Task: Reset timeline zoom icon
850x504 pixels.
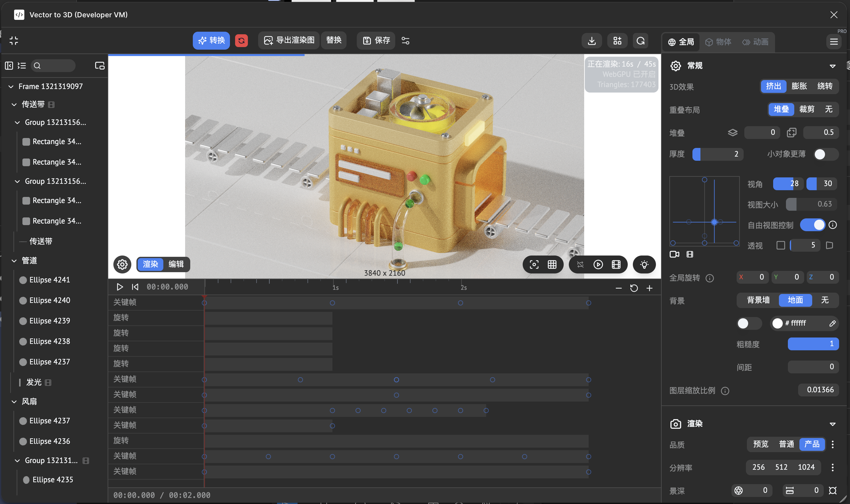Action: 634,288
